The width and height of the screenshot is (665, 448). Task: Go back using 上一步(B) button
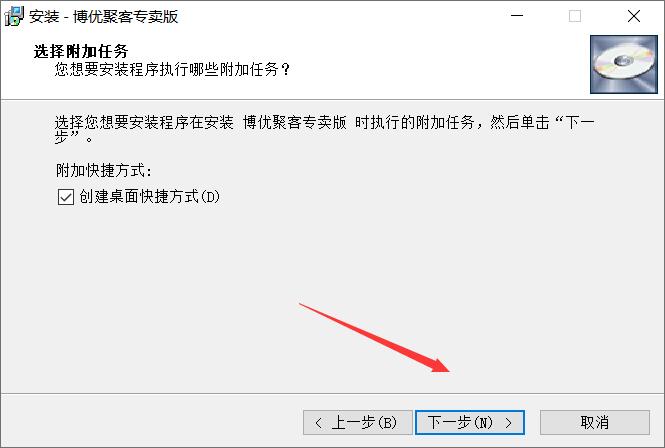tap(358, 423)
